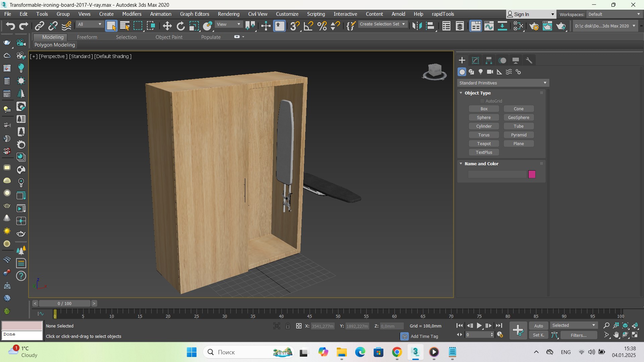
Task: Open the Graph Editors menu
Action: [x=195, y=14]
